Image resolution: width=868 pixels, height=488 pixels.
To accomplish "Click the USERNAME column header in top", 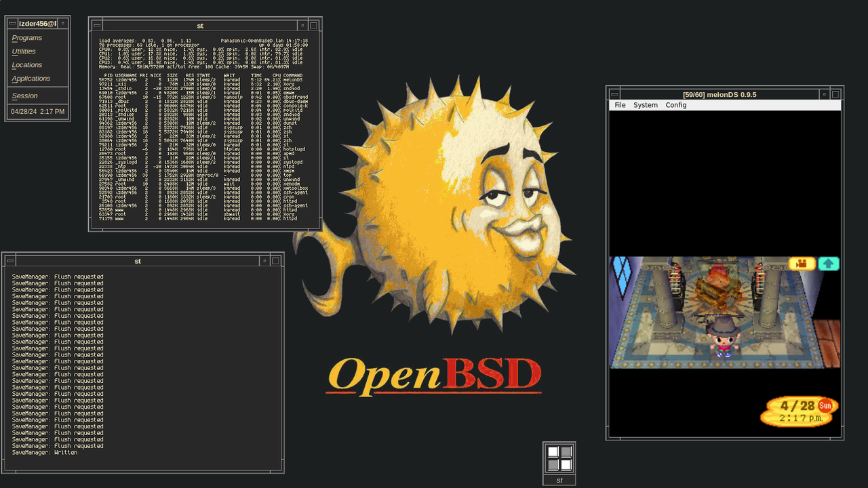I will 126,75.
